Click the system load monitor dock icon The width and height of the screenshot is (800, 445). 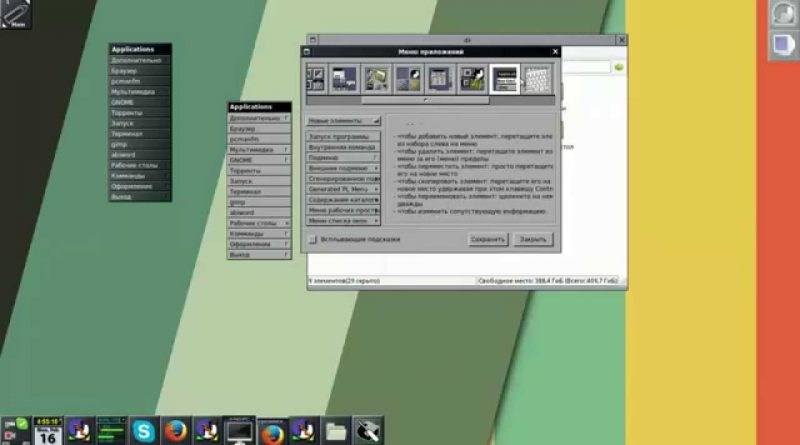click(112, 431)
